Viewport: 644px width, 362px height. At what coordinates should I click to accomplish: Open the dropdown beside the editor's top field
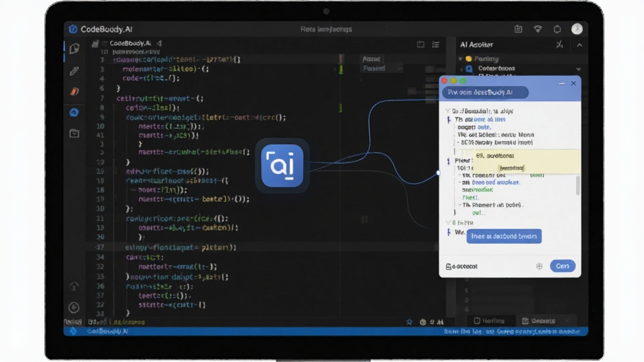pyautogui.click(x=399, y=69)
